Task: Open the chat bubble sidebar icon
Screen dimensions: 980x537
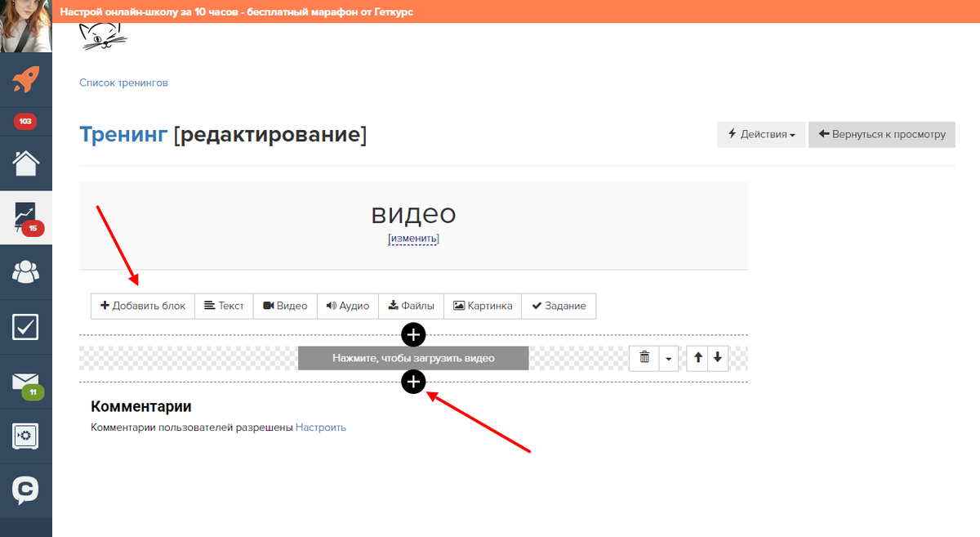Action: [25, 490]
